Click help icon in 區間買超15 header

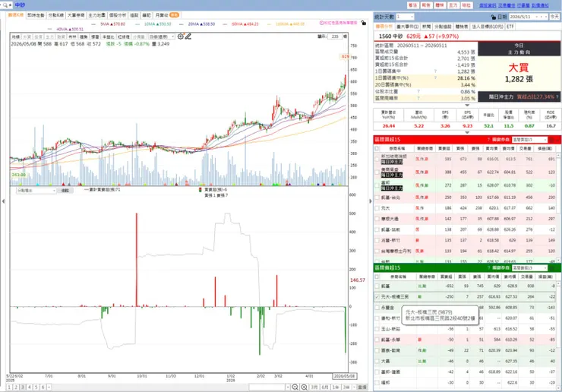(488, 140)
